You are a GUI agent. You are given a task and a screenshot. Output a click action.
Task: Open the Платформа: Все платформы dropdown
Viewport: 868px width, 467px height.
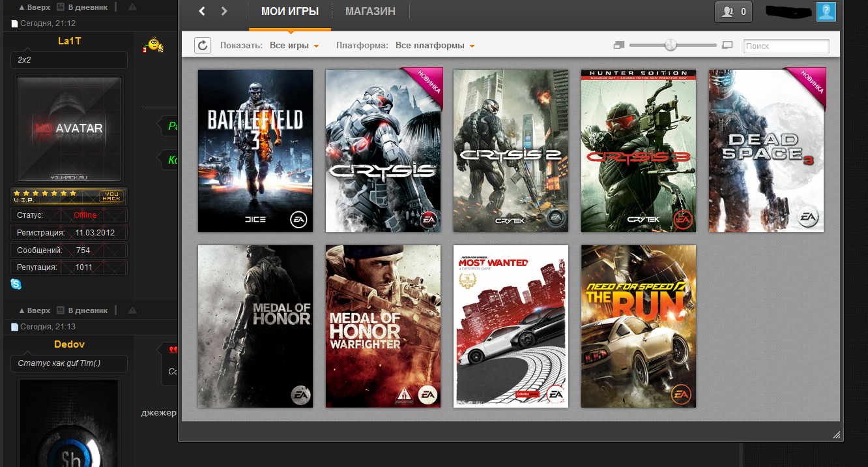click(435, 46)
